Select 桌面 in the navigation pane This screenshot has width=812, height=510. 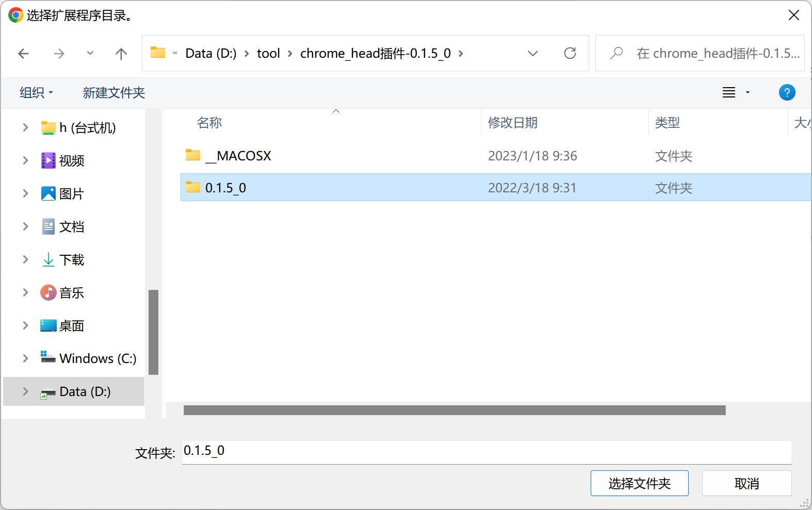coord(62,325)
